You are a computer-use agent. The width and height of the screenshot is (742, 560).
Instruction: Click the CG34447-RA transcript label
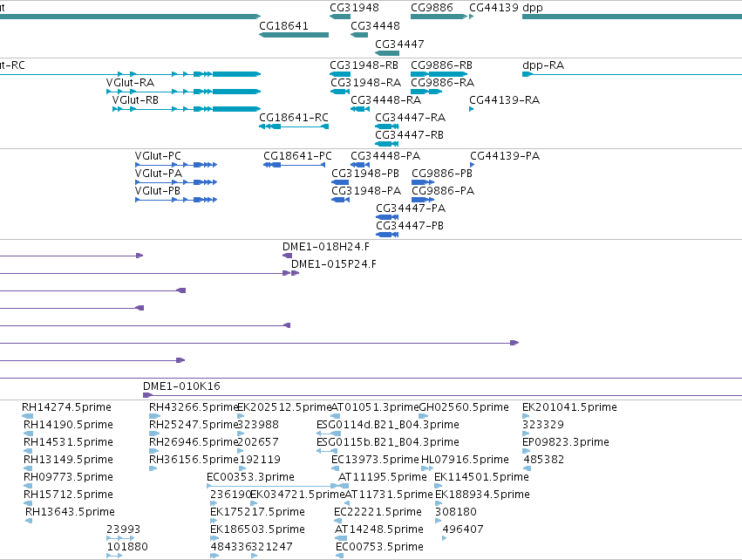[x=411, y=118]
